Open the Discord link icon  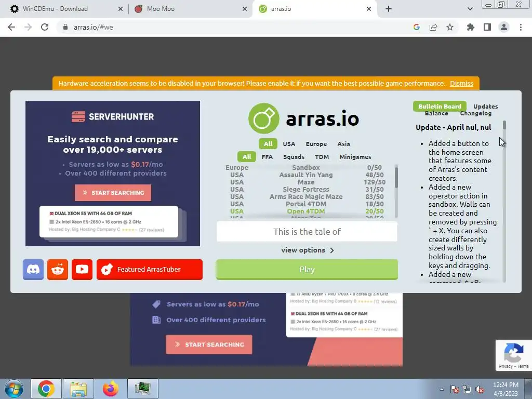[x=33, y=270]
